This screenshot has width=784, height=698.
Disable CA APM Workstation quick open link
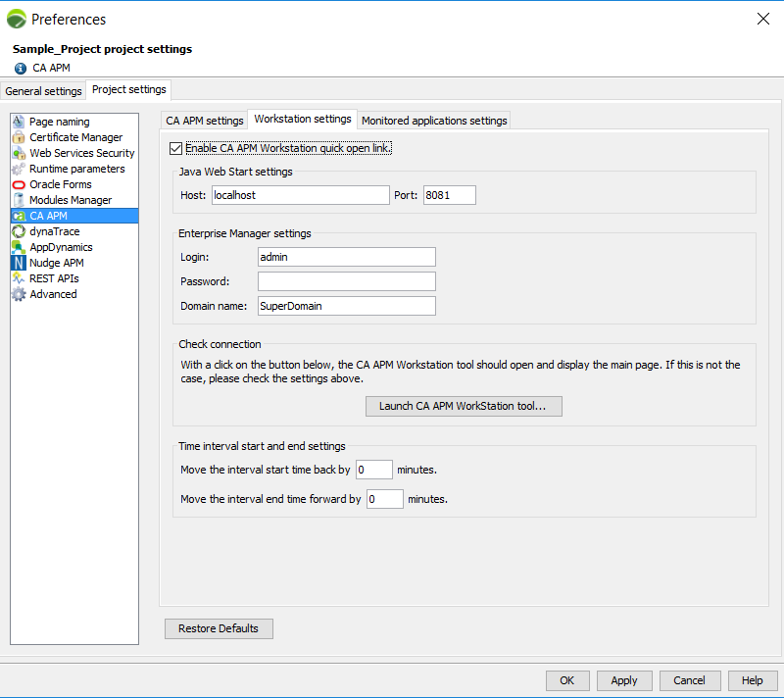pyautogui.click(x=176, y=148)
